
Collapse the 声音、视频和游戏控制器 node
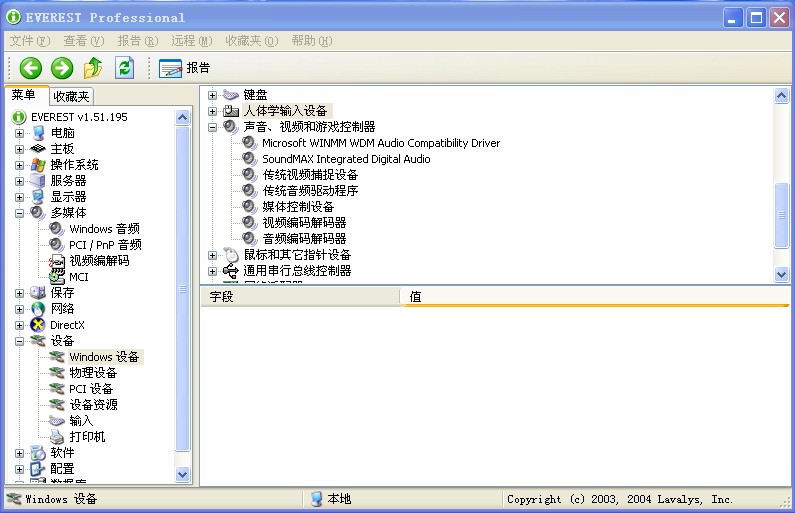(212, 127)
